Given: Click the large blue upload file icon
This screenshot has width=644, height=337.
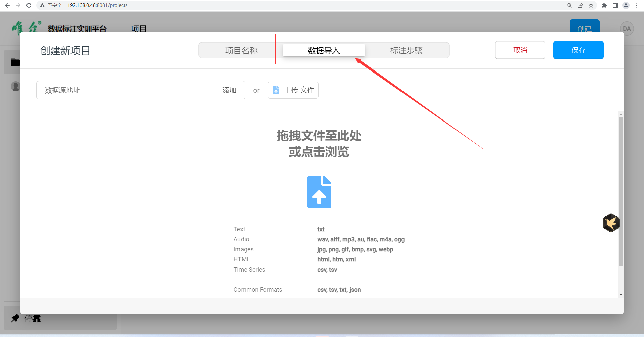Looking at the screenshot, I should 319,192.
